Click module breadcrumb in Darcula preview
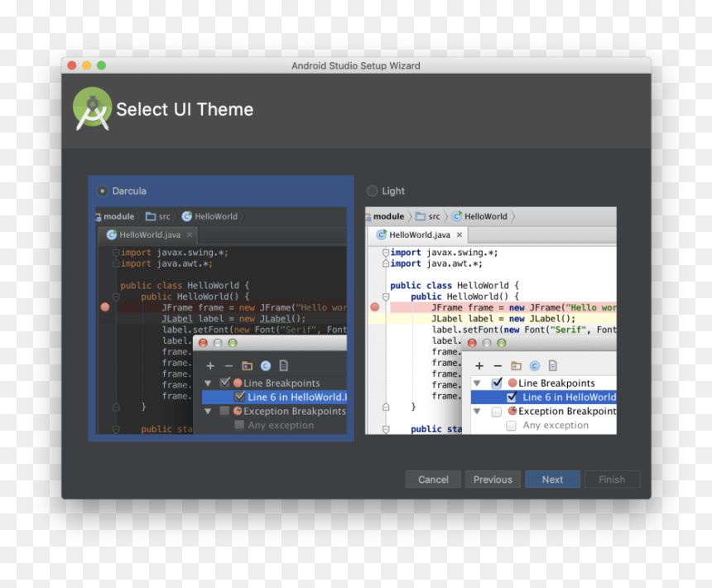The height and width of the screenshot is (588, 712). pos(116,217)
